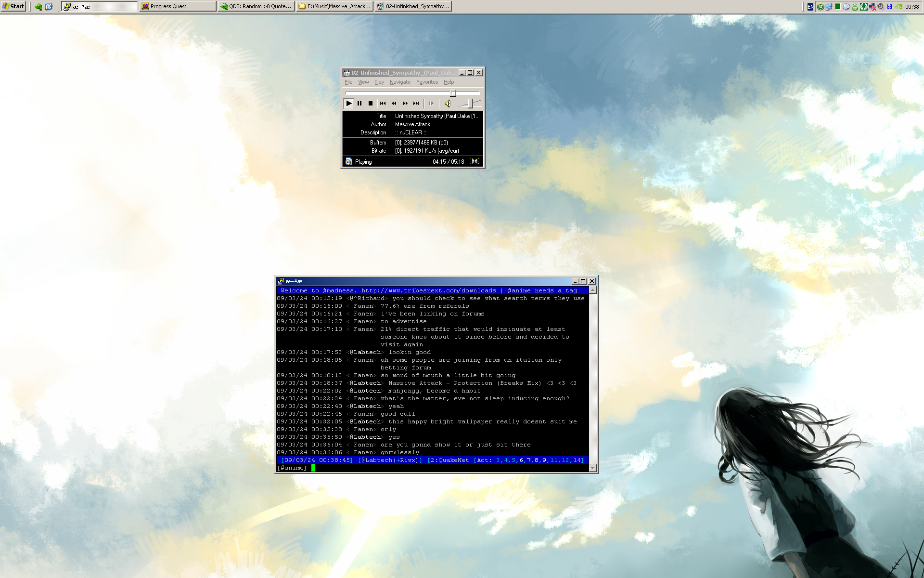The height and width of the screenshot is (578, 924).
Task: Click the increase-speed fast-forward icon
Action: point(405,104)
